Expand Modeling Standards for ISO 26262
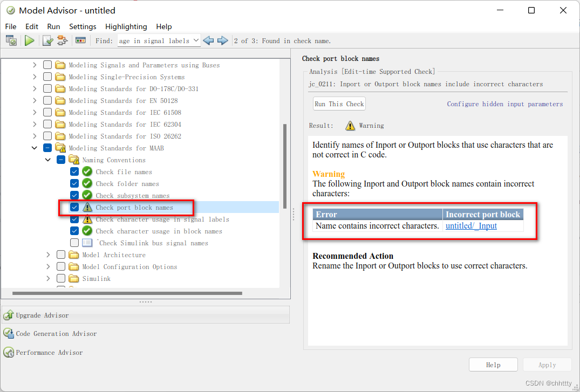580x392 pixels. [35, 136]
